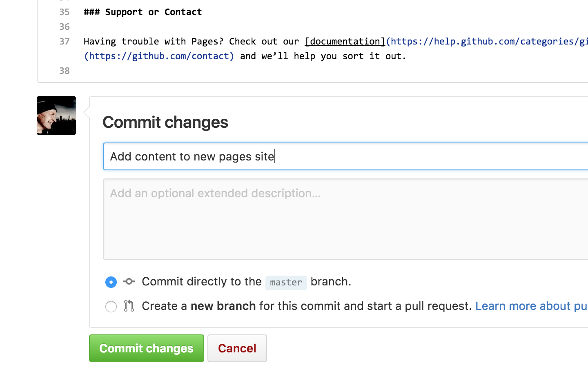This screenshot has height=392, width=588.
Task: Open the 'Learn more about pull requests' link
Action: (x=531, y=306)
